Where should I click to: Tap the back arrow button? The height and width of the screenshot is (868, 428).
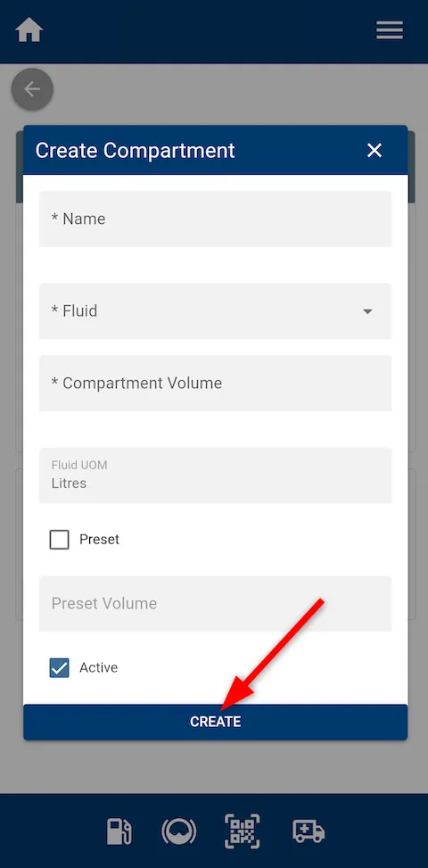point(32,89)
